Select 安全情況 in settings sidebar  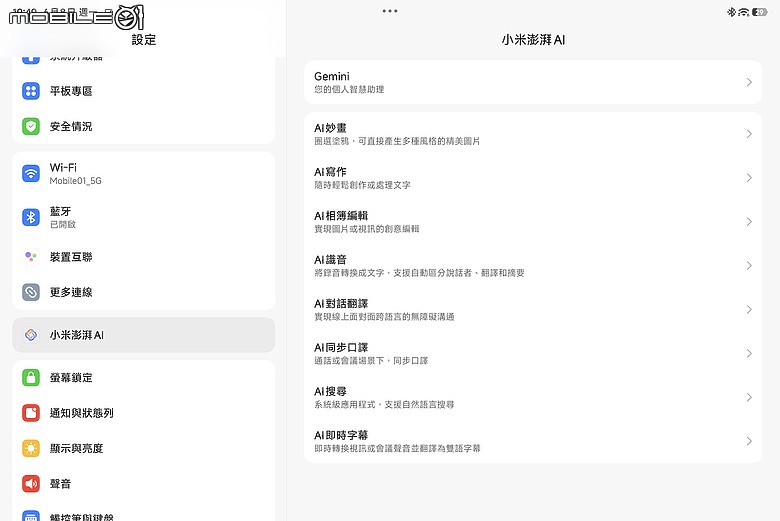click(x=144, y=126)
